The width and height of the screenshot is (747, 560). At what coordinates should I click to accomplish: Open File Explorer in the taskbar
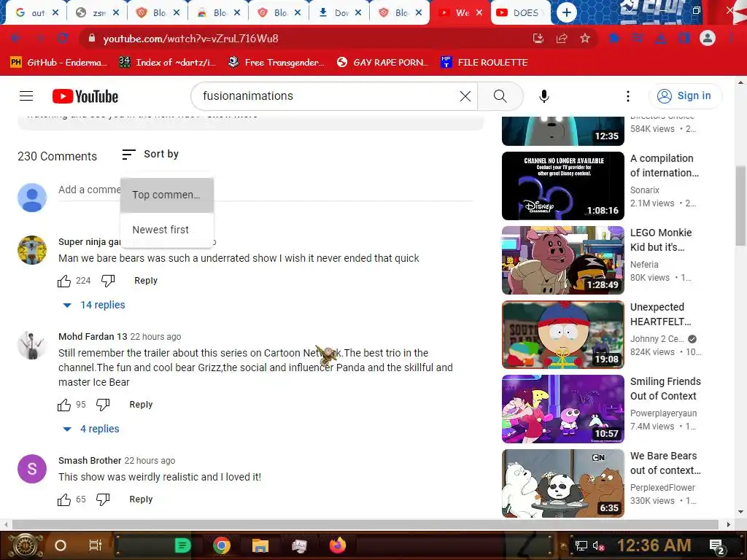(x=260, y=545)
